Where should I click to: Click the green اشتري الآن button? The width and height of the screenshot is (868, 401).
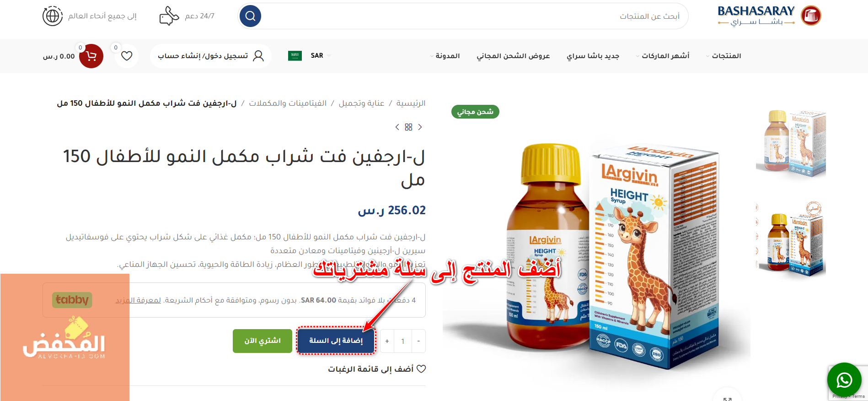[x=263, y=341]
